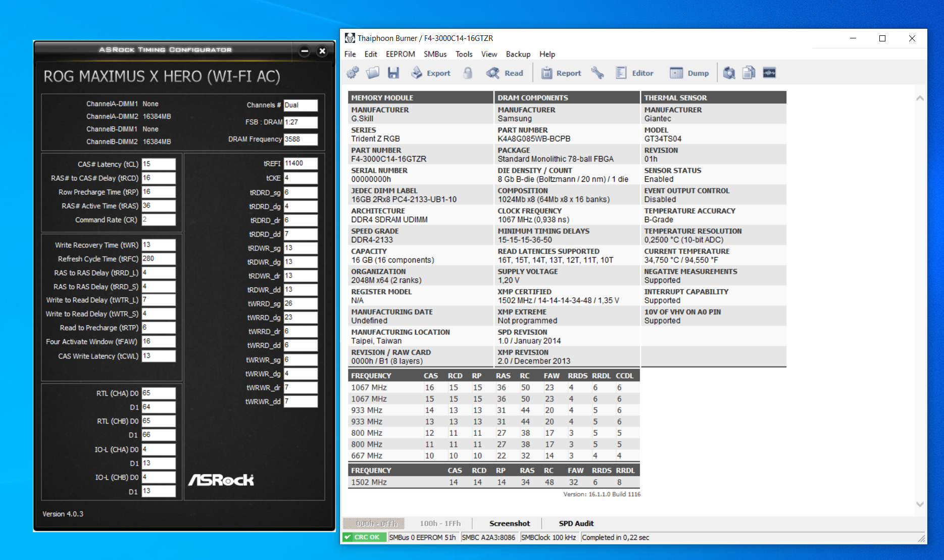Click the tREFI value field

(x=301, y=164)
